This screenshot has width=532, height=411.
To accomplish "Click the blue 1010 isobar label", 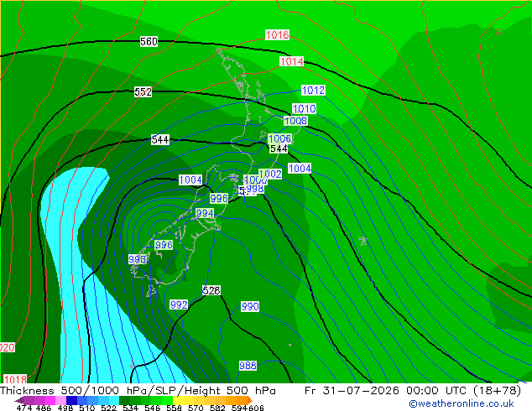I will 305,108.
